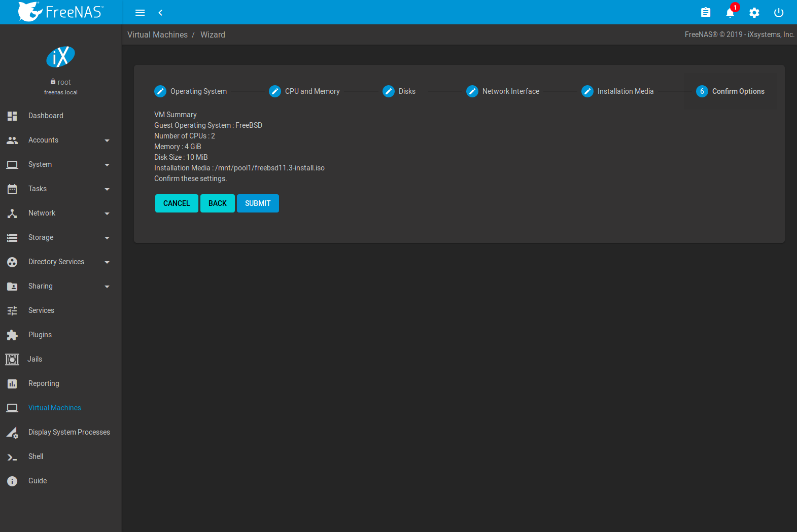Click the BACK button
Image resolution: width=797 pixels, height=532 pixels.
click(218, 203)
